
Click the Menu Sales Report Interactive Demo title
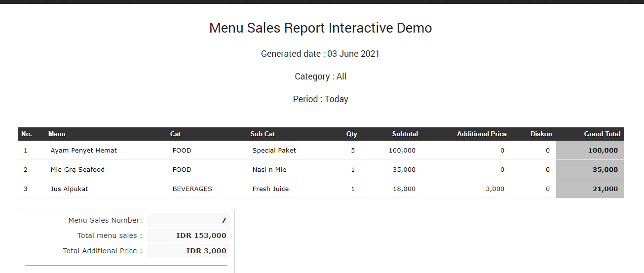point(320,28)
